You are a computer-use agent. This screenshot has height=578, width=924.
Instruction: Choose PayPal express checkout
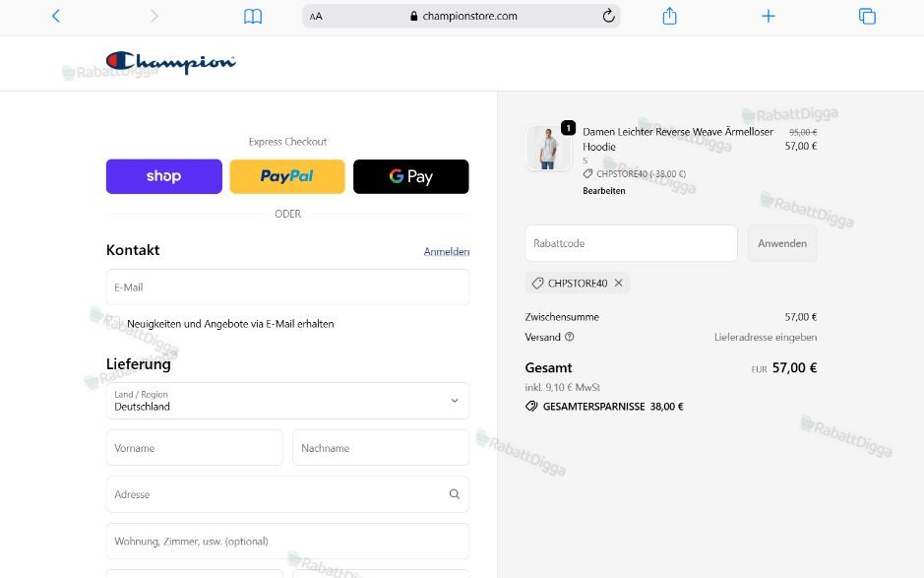pos(287,176)
